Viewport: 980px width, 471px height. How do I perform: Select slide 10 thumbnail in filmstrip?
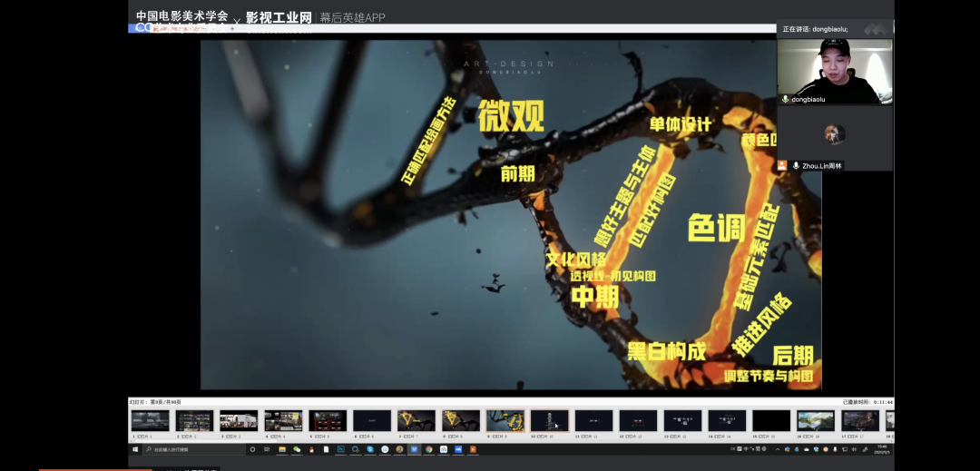549,420
